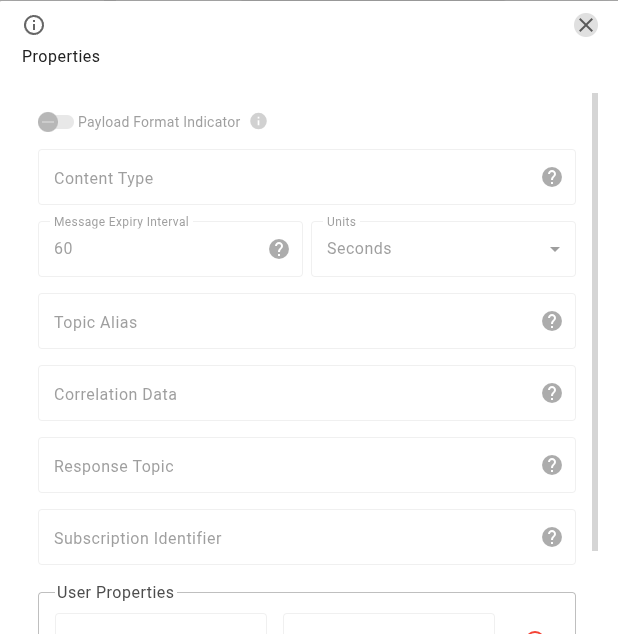Close the Properties panel
The height and width of the screenshot is (642, 618).
pyautogui.click(x=586, y=25)
